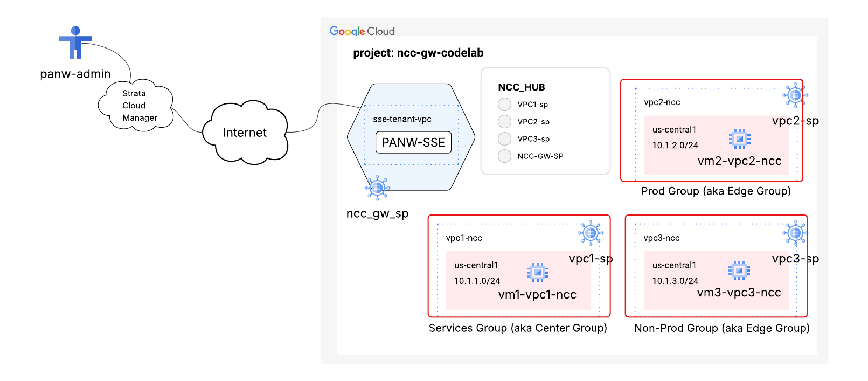Screen dimensions: 868x381
Task: Select the NCC-GW-SP circle in NCC_HUB
Action: pos(504,156)
